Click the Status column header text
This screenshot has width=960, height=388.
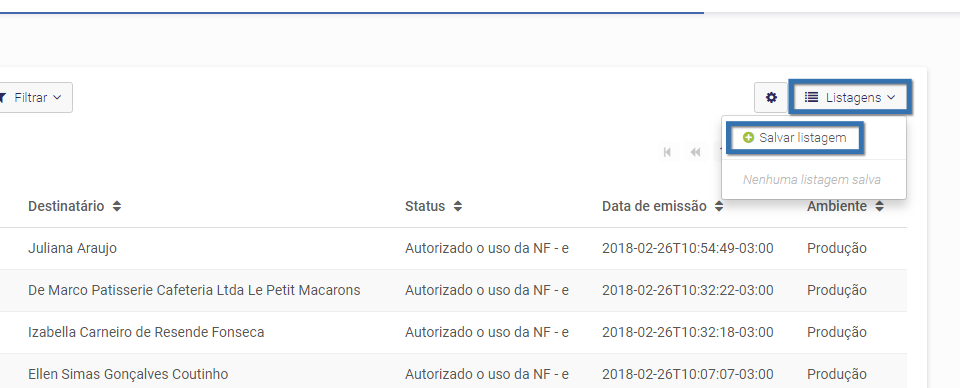(x=425, y=206)
